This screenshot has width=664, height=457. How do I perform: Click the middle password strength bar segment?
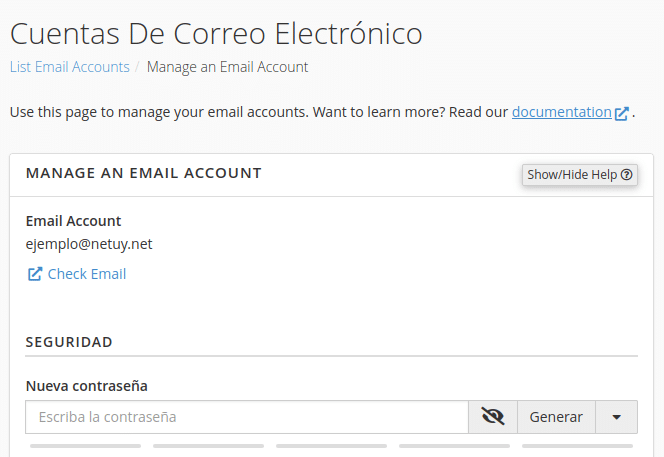(332, 446)
